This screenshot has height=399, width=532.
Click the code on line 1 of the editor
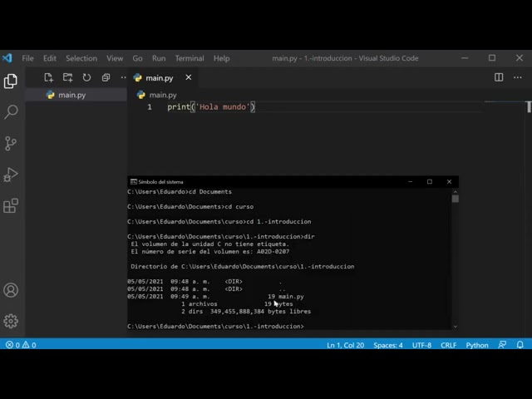click(211, 107)
